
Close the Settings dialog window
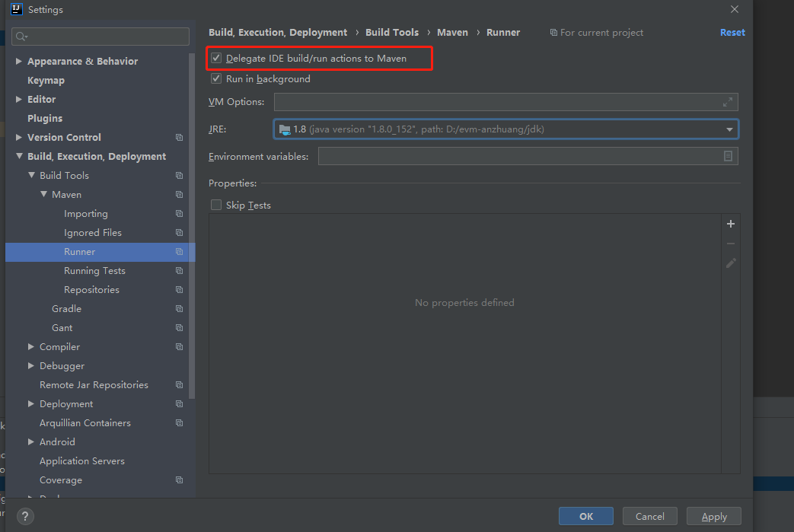tap(735, 9)
